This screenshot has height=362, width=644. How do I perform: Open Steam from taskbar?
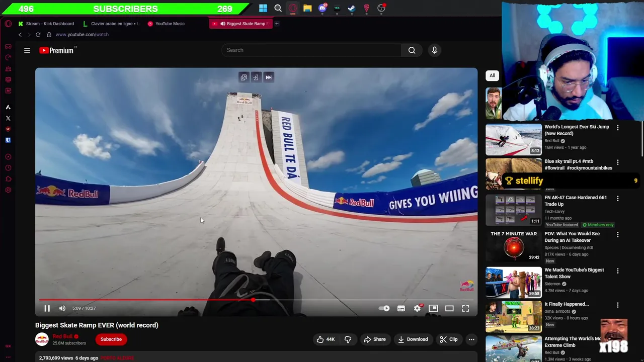(352, 8)
